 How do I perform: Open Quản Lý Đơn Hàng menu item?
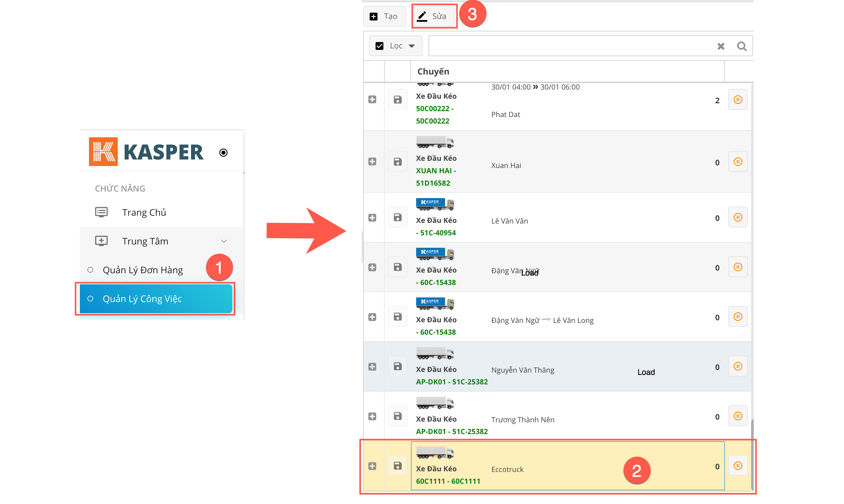pyautogui.click(x=143, y=270)
